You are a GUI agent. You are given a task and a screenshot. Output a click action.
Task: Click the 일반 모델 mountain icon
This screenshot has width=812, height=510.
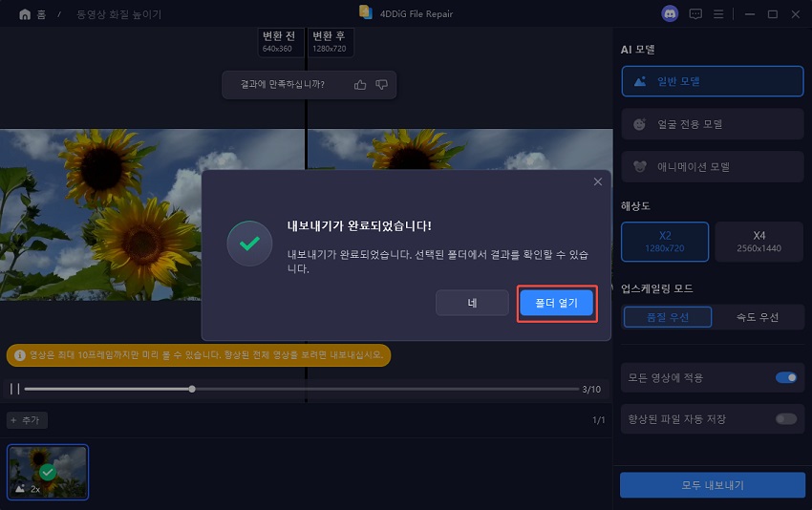[x=640, y=81]
